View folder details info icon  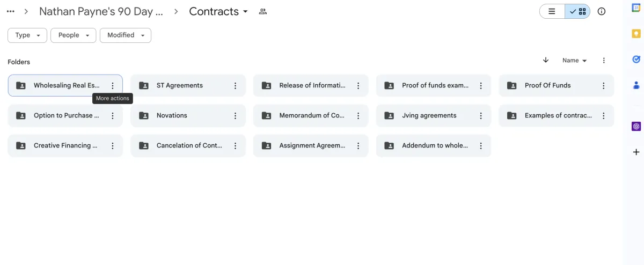602,11
